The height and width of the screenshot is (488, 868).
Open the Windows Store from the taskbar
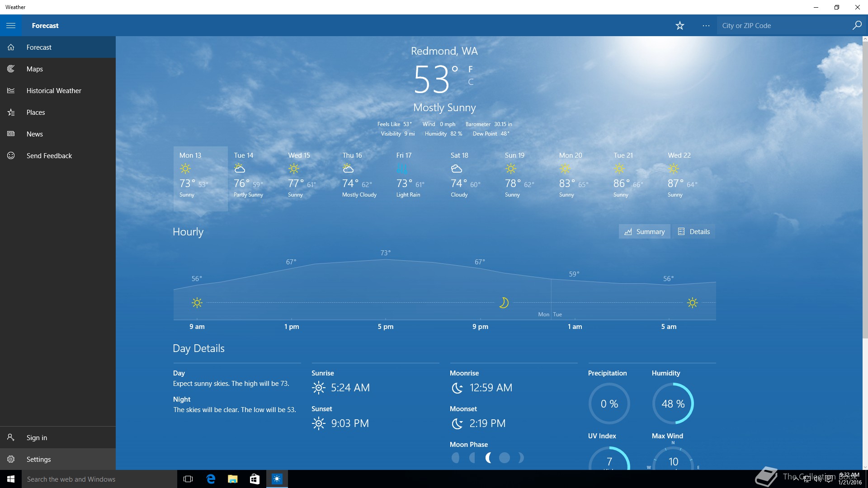[255, 479]
